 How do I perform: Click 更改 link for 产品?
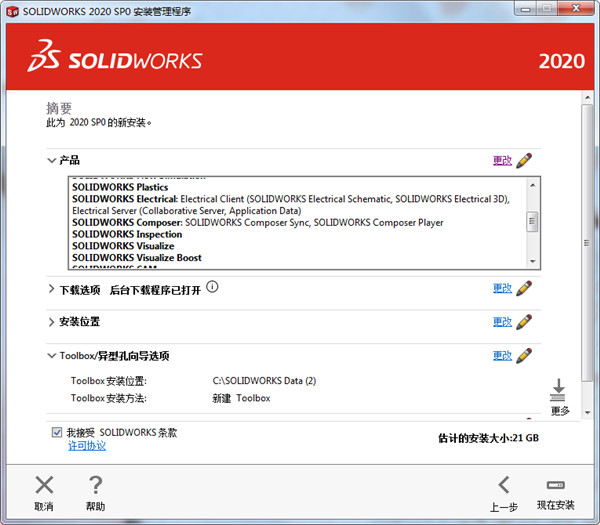(502, 160)
